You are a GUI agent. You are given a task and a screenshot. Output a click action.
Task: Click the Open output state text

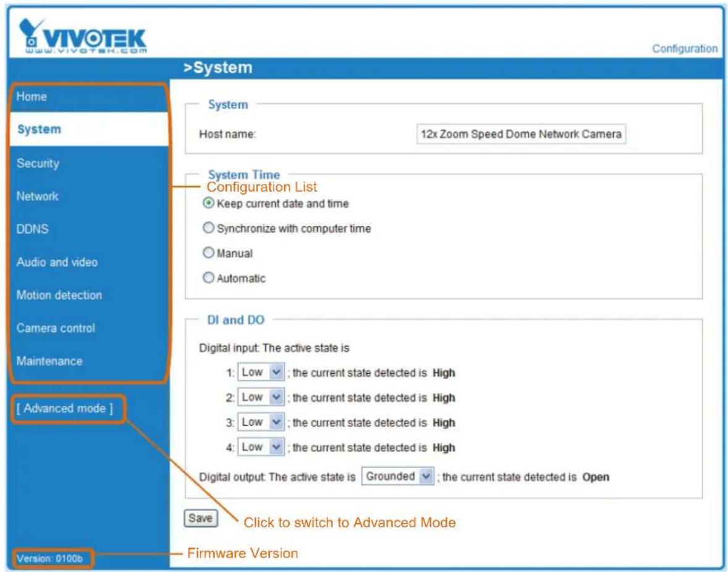pyautogui.click(x=596, y=477)
